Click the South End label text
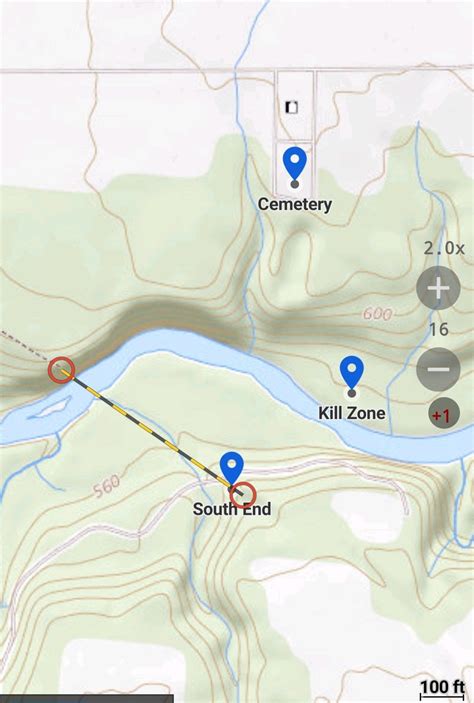The width and height of the screenshot is (474, 703). click(x=232, y=509)
